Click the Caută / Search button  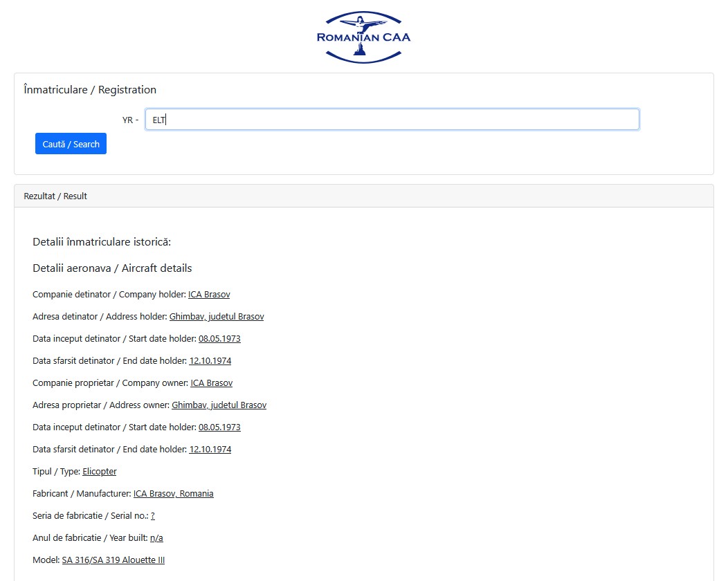tap(71, 144)
